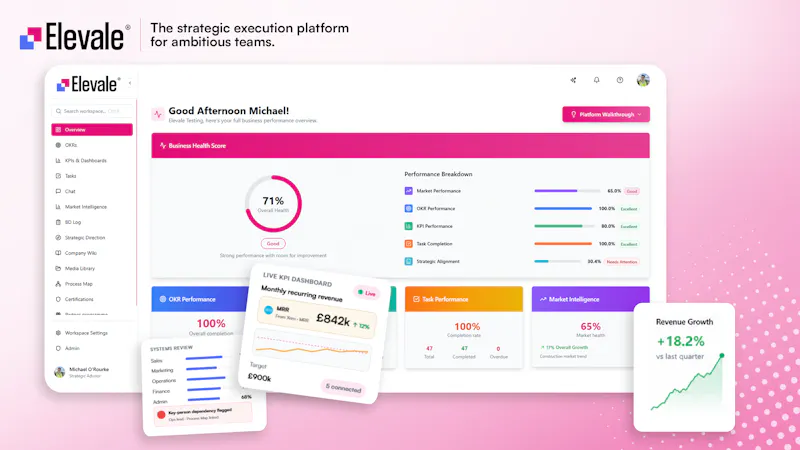Click the Strategic Alignment row icon
The width and height of the screenshot is (800, 450).
point(409,261)
